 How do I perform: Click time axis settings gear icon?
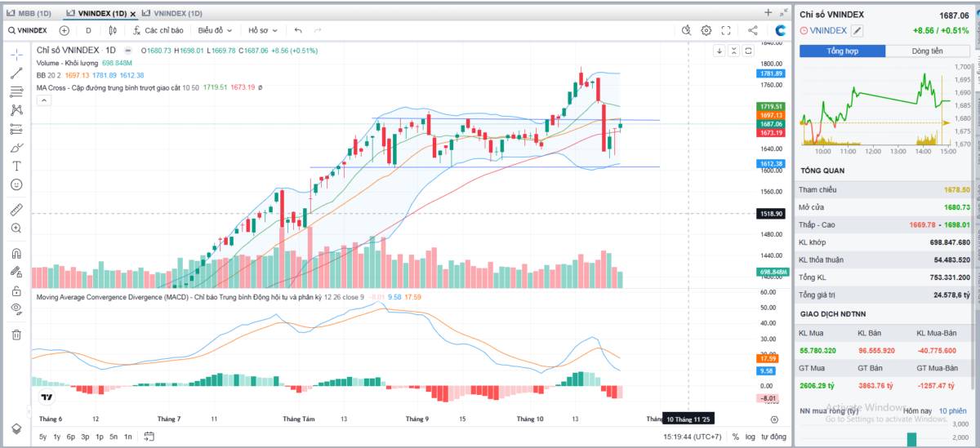[x=774, y=419]
